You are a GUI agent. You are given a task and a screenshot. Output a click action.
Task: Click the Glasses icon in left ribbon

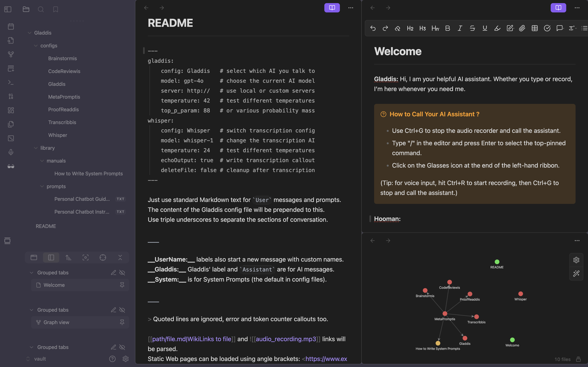tap(11, 166)
